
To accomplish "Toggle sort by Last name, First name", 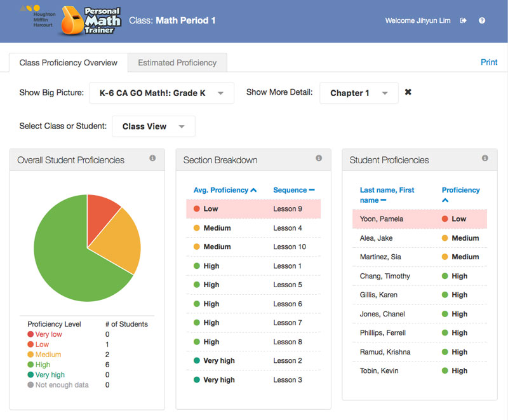I will pyautogui.click(x=387, y=195).
